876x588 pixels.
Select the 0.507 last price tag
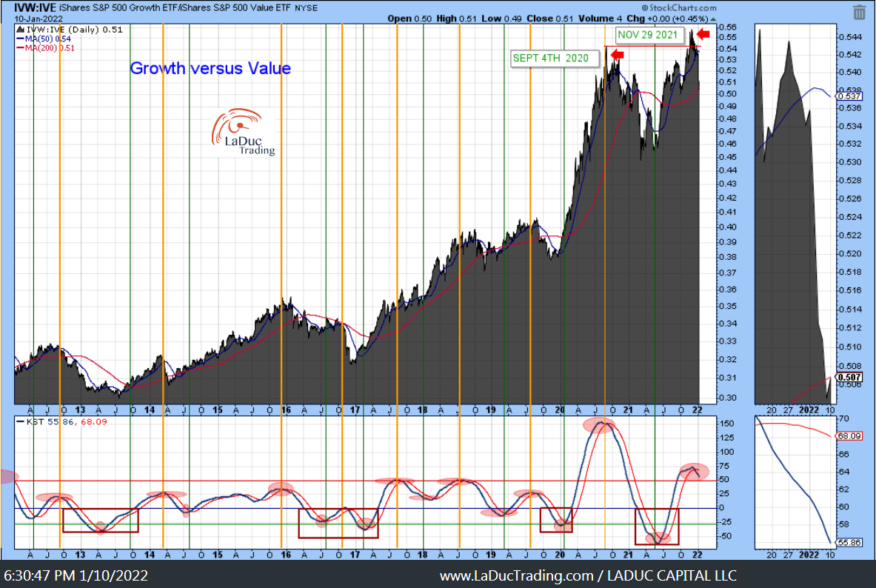pyautogui.click(x=849, y=377)
